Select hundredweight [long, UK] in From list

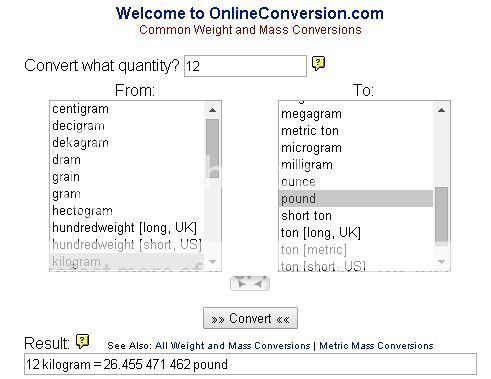(127, 228)
